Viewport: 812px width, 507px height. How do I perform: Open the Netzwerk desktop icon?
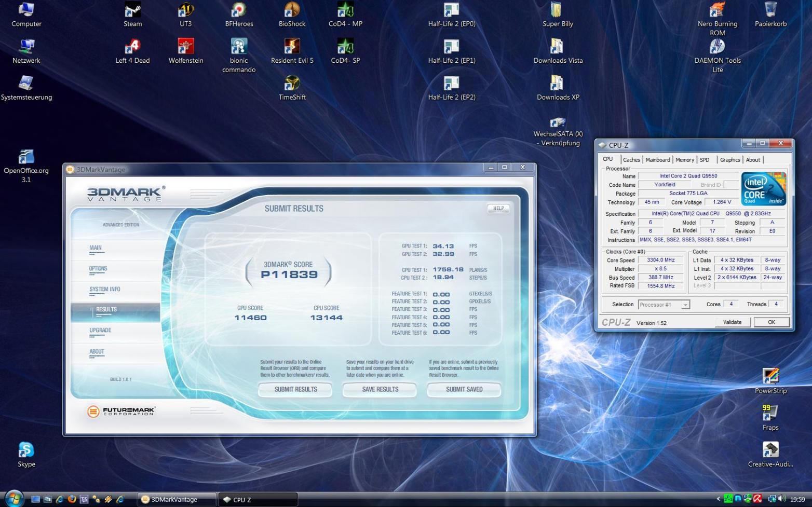point(26,51)
